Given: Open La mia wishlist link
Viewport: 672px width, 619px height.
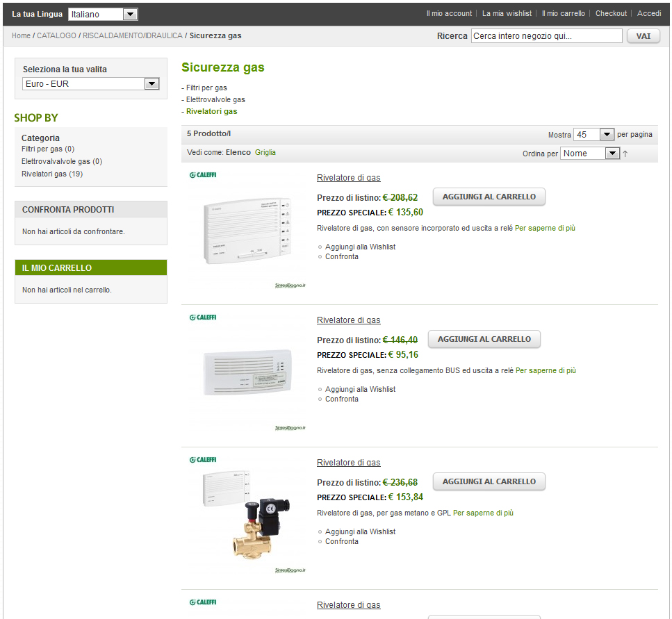Looking at the screenshot, I should 507,13.
